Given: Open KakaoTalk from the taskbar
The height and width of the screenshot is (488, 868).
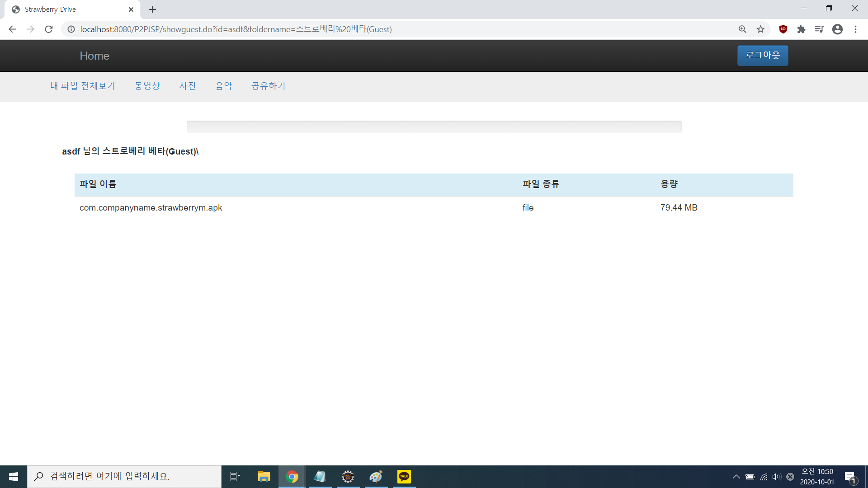Looking at the screenshot, I should [x=404, y=476].
